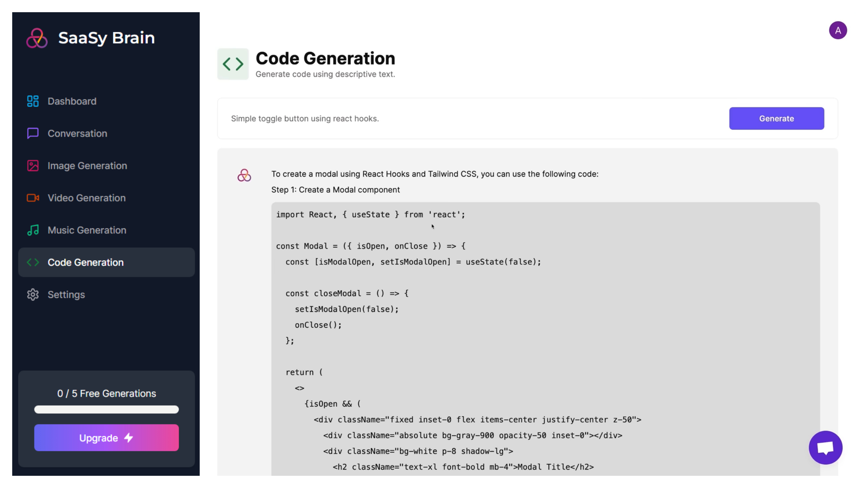Click the Music Generation note icon
Viewport: 868px width, 488px height.
pyautogui.click(x=33, y=229)
